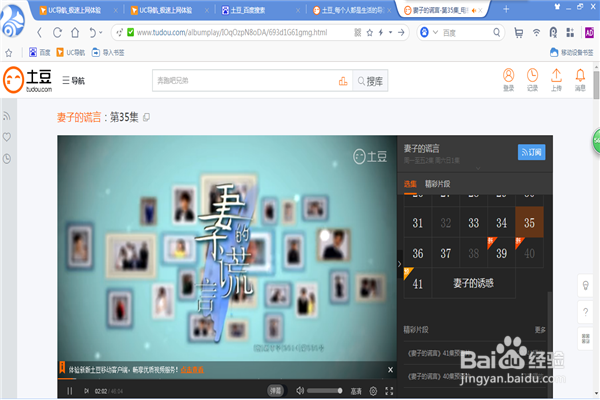This screenshot has height=400, width=600.
Task: Click the RSS feed icon in left sidebar
Action: (x=7, y=116)
